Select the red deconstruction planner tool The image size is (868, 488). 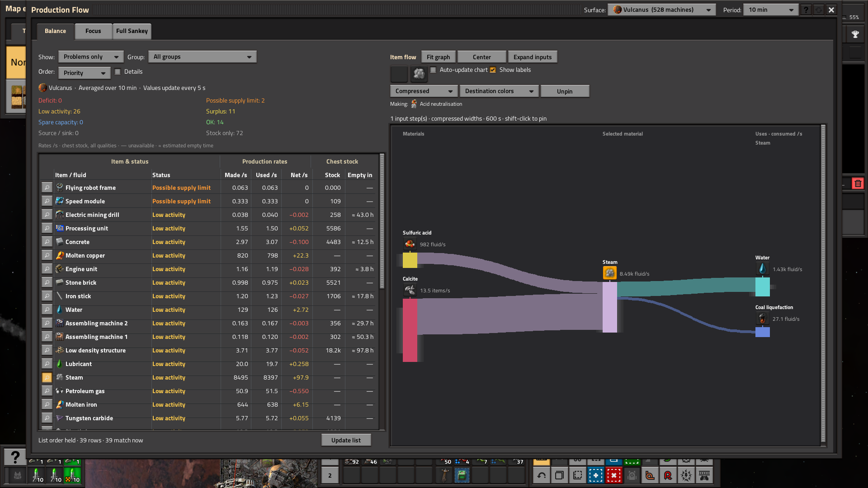(x=613, y=475)
